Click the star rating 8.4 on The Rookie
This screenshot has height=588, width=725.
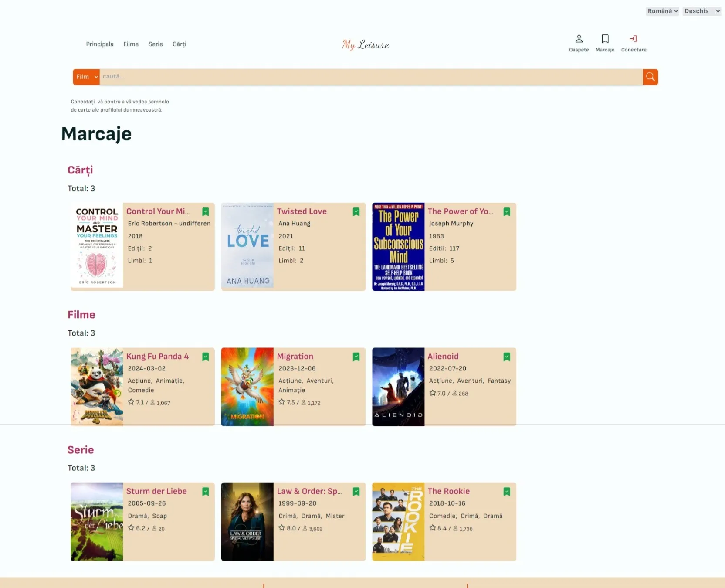[x=438, y=528]
